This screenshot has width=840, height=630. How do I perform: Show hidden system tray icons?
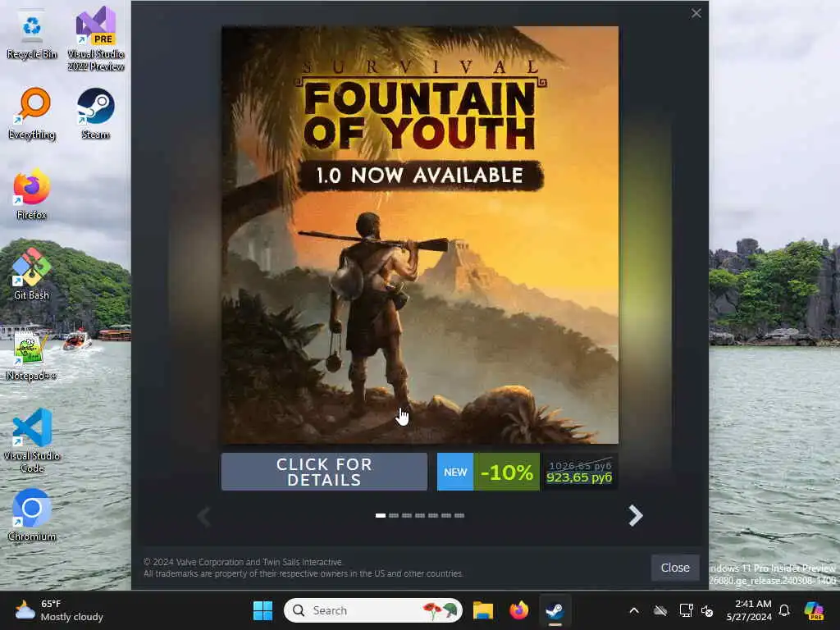[x=634, y=610]
